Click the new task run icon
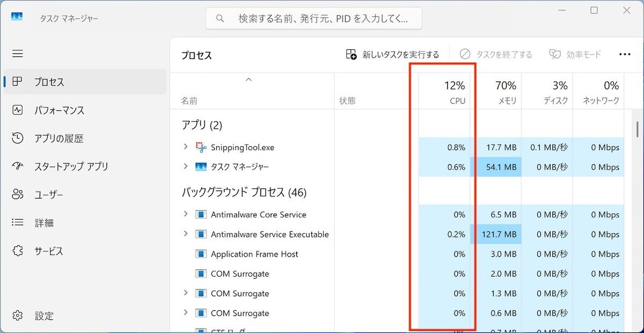This screenshot has width=644, height=333. coord(352,54)
